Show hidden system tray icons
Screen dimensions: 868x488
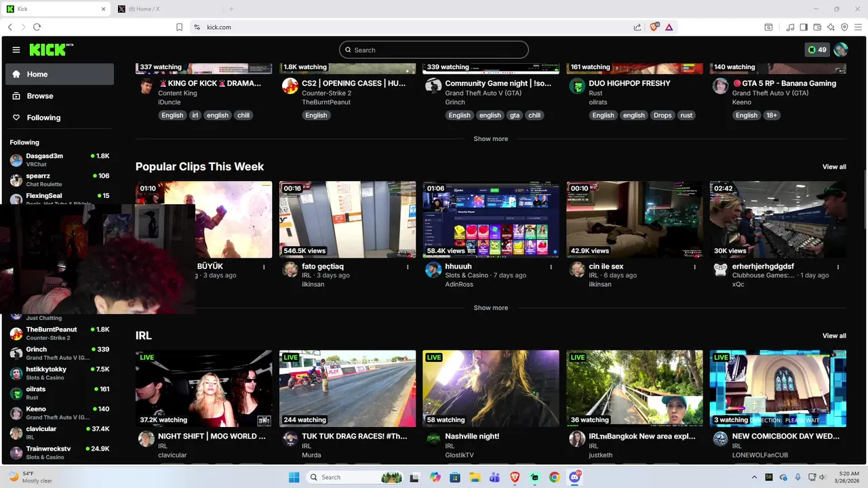[755, 477]
